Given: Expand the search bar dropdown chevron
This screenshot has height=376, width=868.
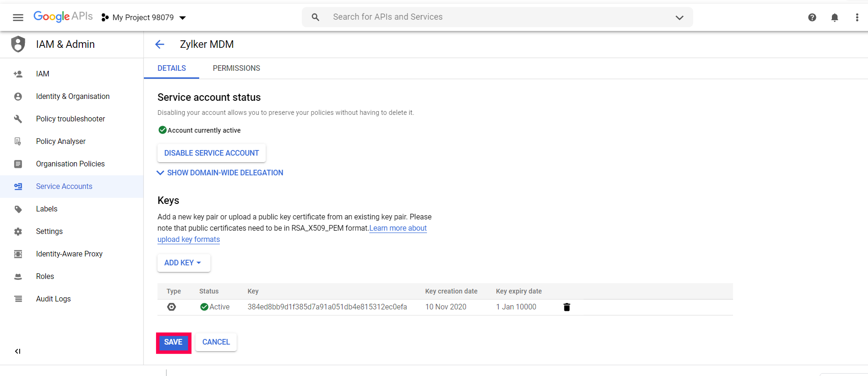Looking at the screenshot, I should point(679,17).
